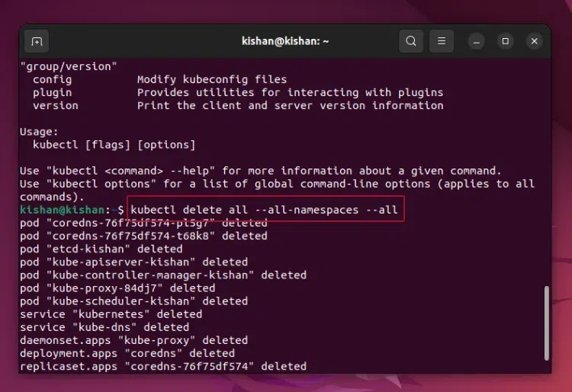Image resolution: width=572 pixels, height=392 pixels.
Task: Click the kubectl delete all command text
Action: 264,210
